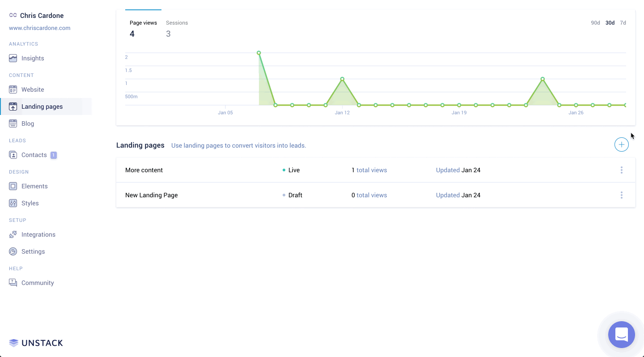Open the Settings icon in sidebar
This screenshot has height=357, width=644.
(13, 251)
